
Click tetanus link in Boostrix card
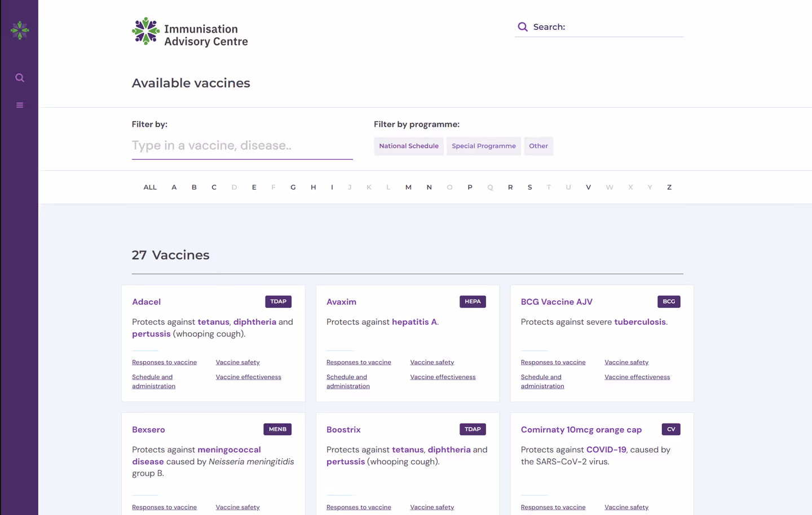click(408, 450)
